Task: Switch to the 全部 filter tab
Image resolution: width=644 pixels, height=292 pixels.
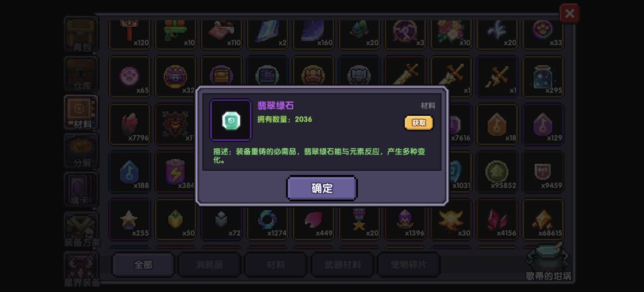Action: pos(143,265)
